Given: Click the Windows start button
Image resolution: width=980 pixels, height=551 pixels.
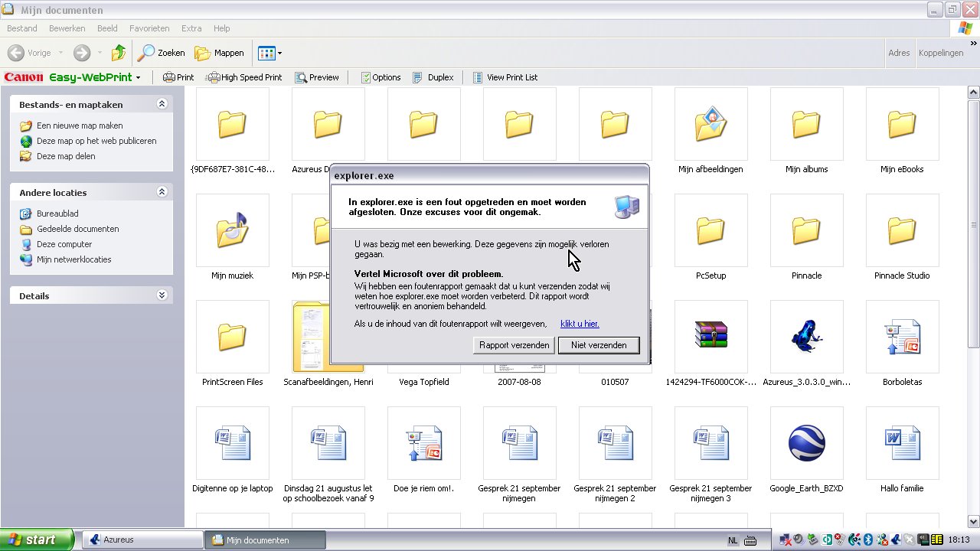Looking at the screenshot, I should pyautogui.click(x=37, y=540).
